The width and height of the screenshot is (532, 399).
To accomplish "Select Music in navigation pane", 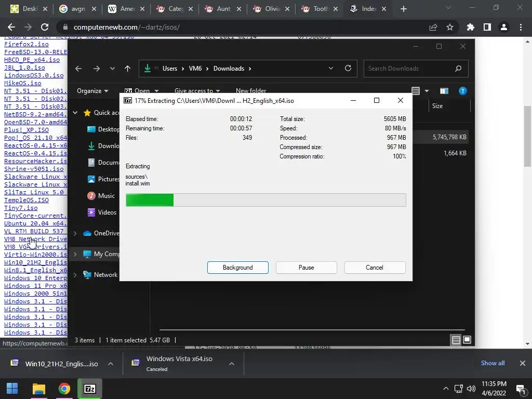I will [101, 196].
